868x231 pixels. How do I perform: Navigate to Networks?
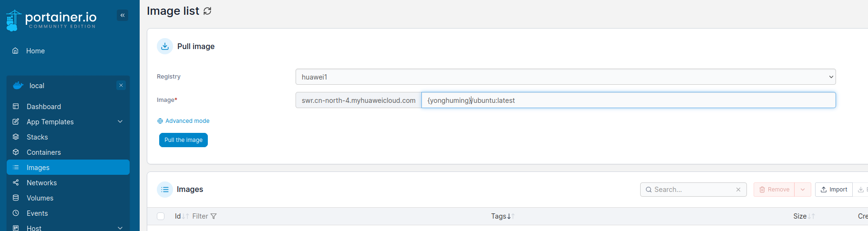click(x=41, y=183)
